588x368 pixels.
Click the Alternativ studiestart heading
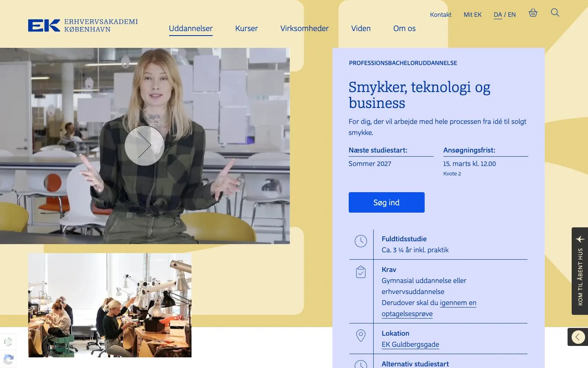pos(415,364)
